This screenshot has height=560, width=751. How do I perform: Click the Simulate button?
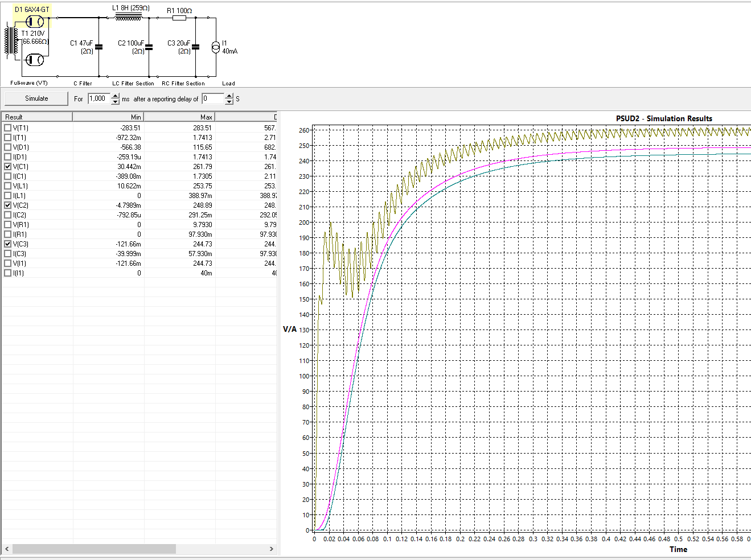pos(36,98)
